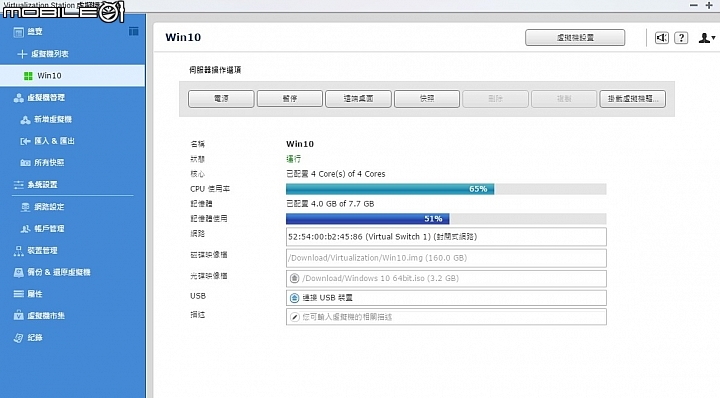Image resolution: width=720 pixels, height=398 pixels.
Task: Click the '4 Core(s) of 4 Cores' text
Action: click(x=348, y=174)
